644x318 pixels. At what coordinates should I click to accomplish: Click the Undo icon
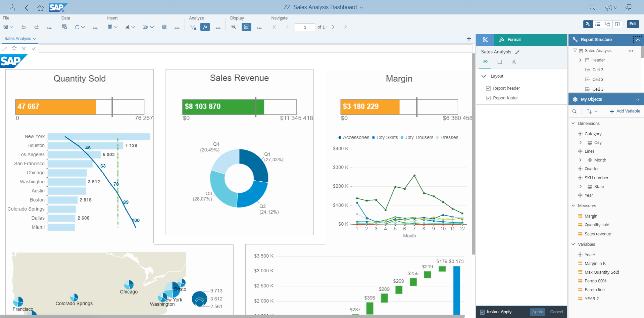pos(23,27)
